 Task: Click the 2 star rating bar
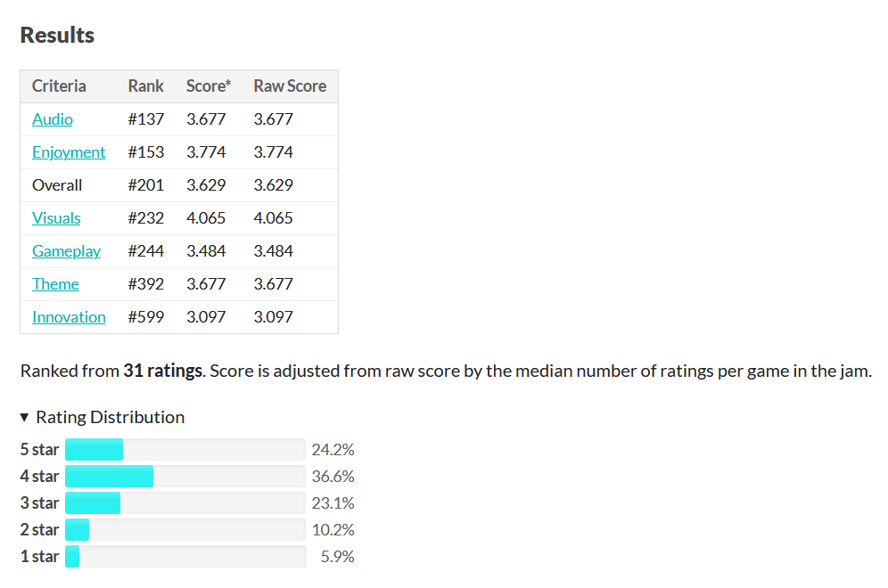(x=185, y=530)
